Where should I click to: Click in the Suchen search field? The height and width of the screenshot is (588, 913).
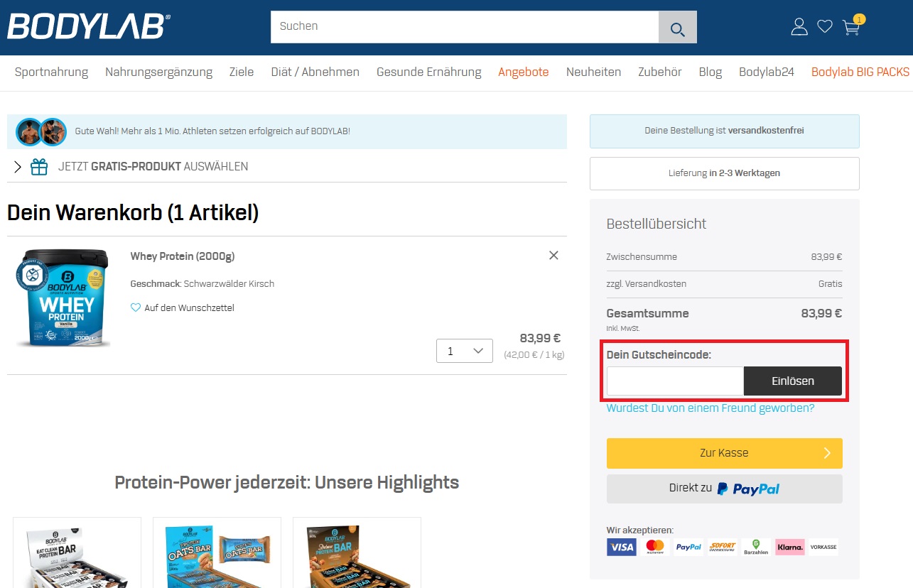(x=465, y=27)
